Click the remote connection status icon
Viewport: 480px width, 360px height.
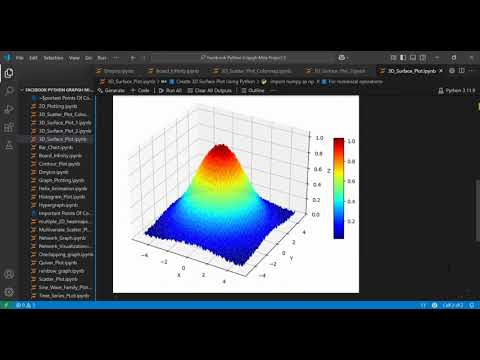pyautogui.click(x=6, y=305)
